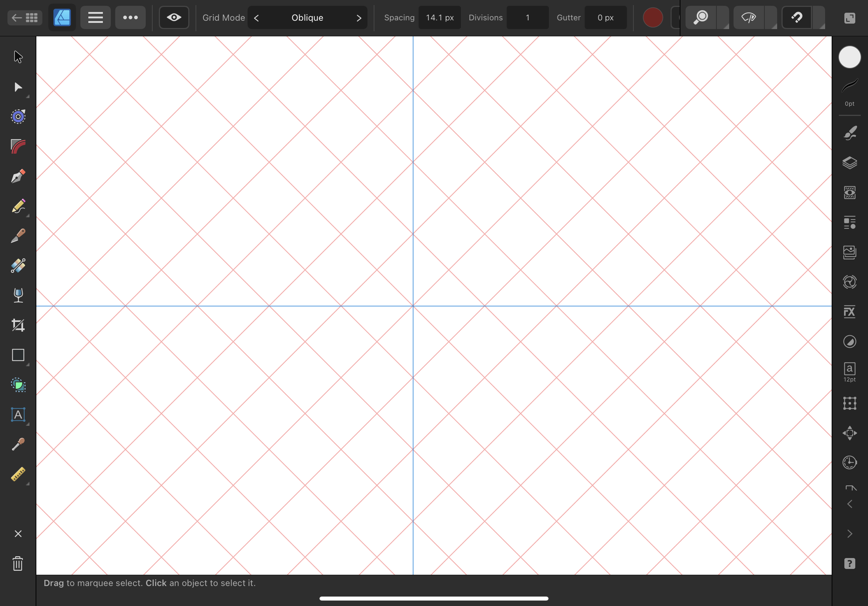Click the 'Grid Mode' label
This screenshot has width=868, height=606.
click(224, 18)
